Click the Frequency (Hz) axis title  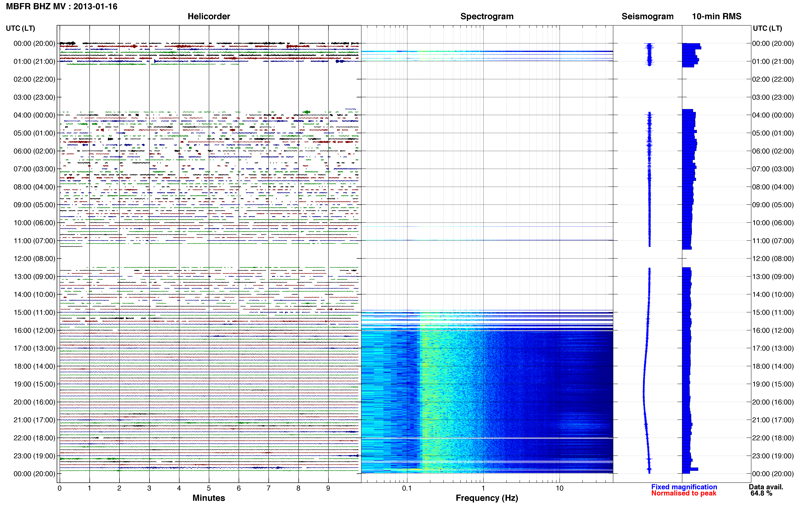[487, 498]
